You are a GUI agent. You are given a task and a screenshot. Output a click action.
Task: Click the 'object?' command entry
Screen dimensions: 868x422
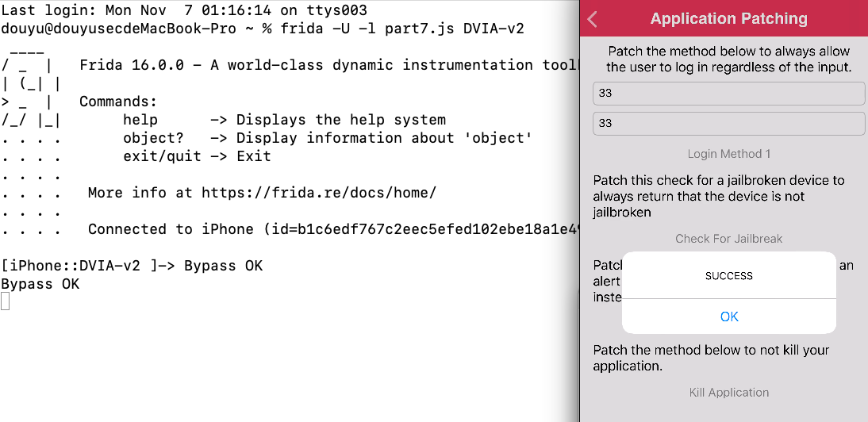click(x=327, y=138)
